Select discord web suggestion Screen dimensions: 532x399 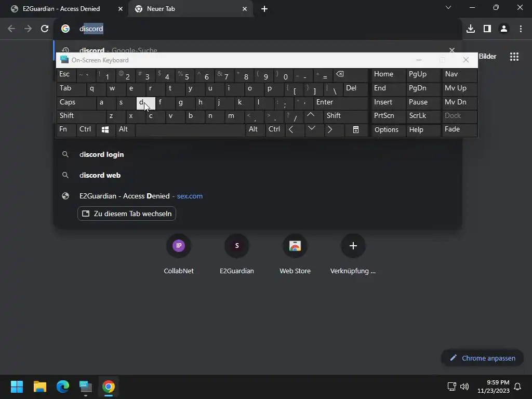pyautogui.click(x=258, y=176)
